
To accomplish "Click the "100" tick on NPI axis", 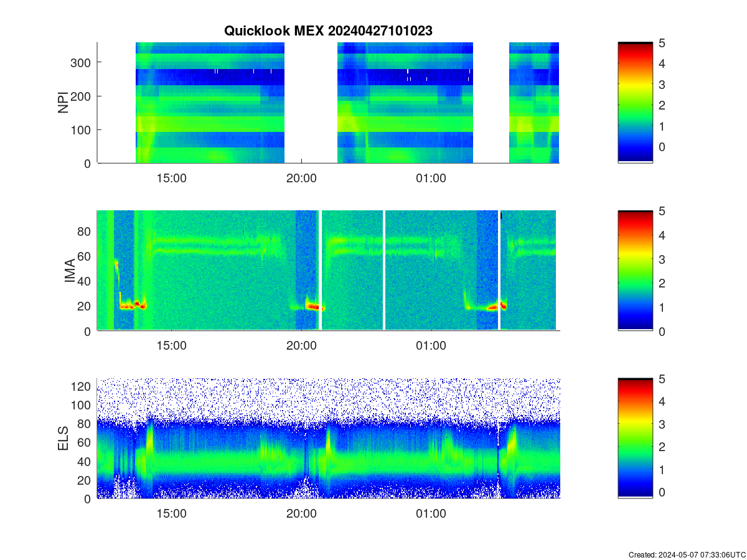I will click(x=82, y=129).
